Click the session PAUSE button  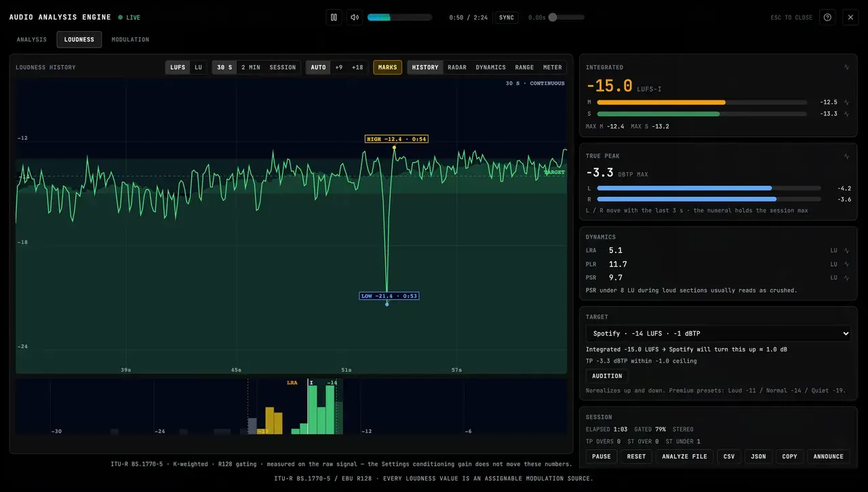coord(601,457)
